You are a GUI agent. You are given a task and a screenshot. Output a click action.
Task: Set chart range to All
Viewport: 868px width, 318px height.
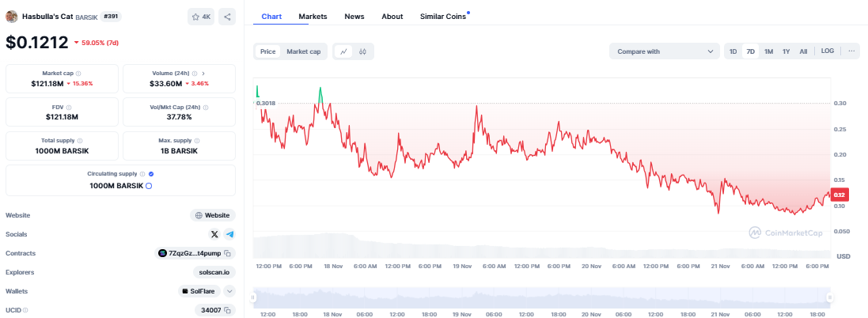803,51
